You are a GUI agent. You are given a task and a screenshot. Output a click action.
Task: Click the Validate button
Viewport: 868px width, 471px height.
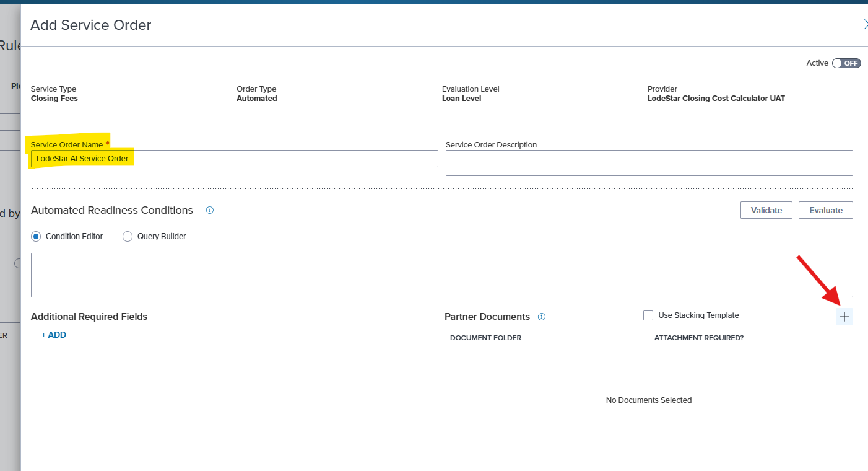pos(766,210)
